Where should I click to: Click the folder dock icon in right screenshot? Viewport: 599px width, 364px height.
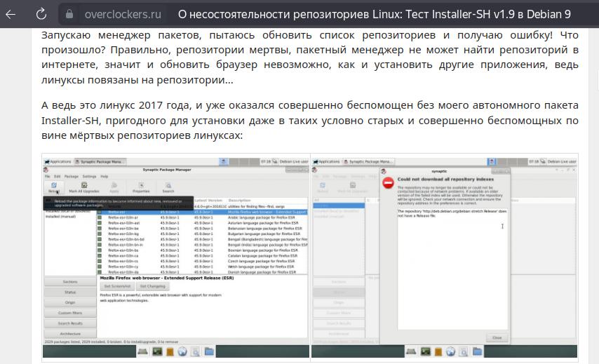[x=477, y=351]
